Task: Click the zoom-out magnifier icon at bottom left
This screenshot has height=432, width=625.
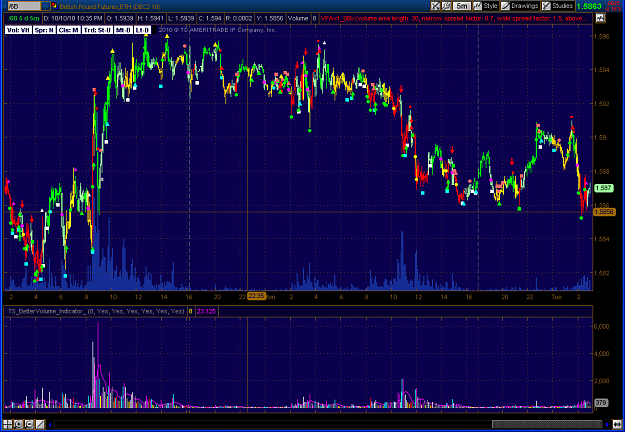Action: [x=29, y=424]
